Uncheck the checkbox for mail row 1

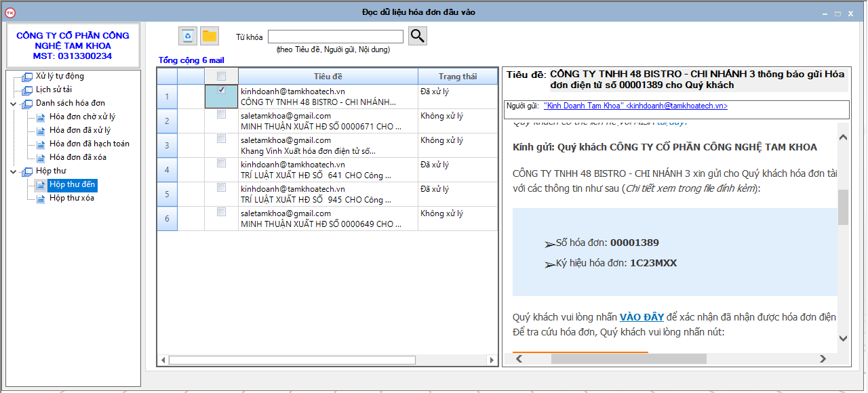click(221, 90)
